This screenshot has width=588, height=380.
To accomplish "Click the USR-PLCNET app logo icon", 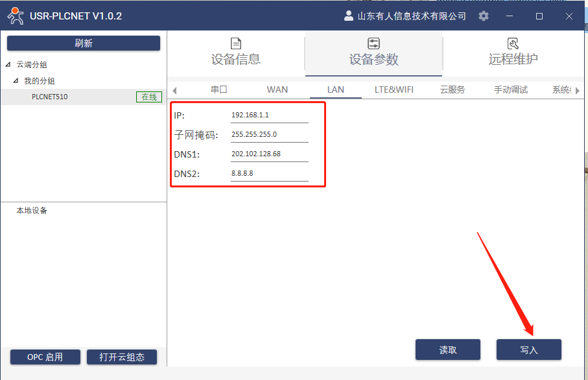I will click(15, 16).
